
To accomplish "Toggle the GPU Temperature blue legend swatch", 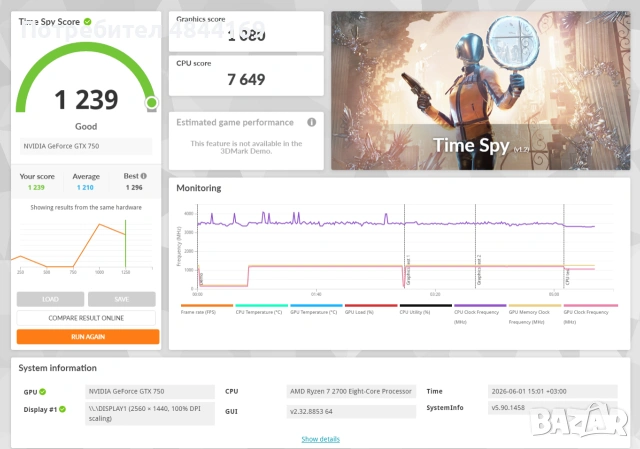I will pyautogui.click(x=316, y=305).
